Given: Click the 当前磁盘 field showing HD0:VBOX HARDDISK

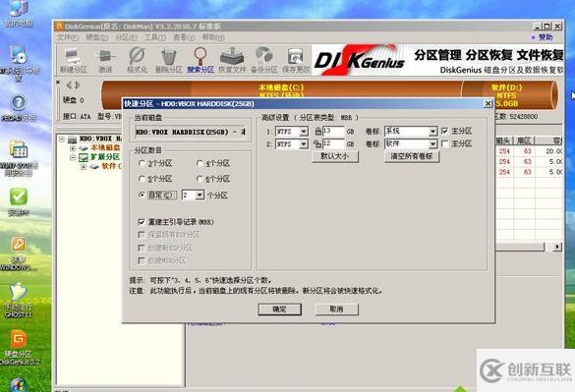Looking at the screenshot, I should click(190, 132).
